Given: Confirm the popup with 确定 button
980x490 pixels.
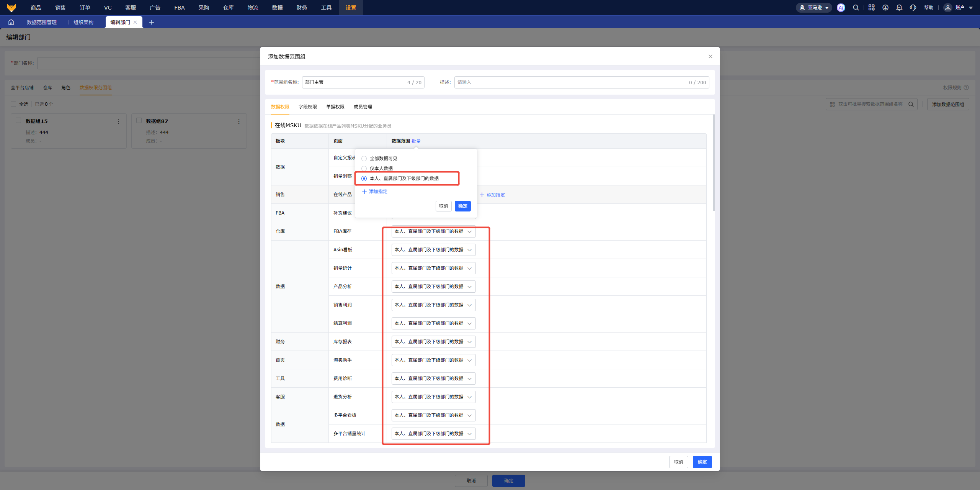Looking at the screenshot, I should pyautogui.click(x=462, y=206).
